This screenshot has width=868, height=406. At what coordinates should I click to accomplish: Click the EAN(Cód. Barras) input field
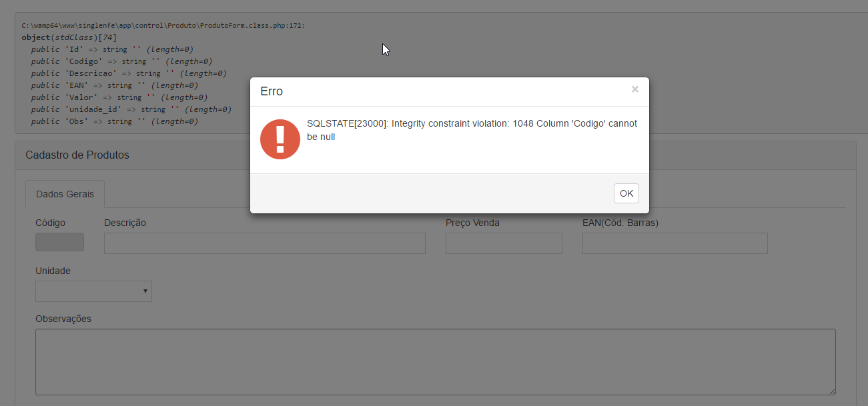tap(675, 243)
